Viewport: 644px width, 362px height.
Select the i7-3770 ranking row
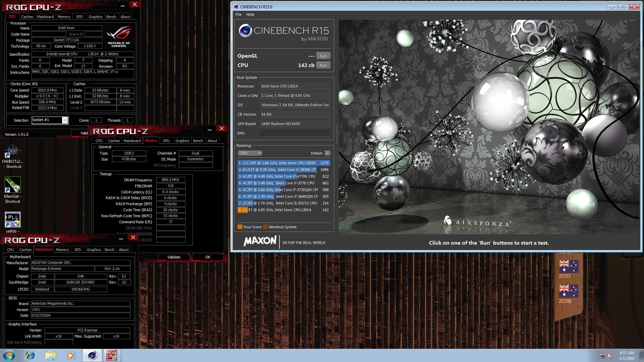pyautogui.click(x=284, y=183)
